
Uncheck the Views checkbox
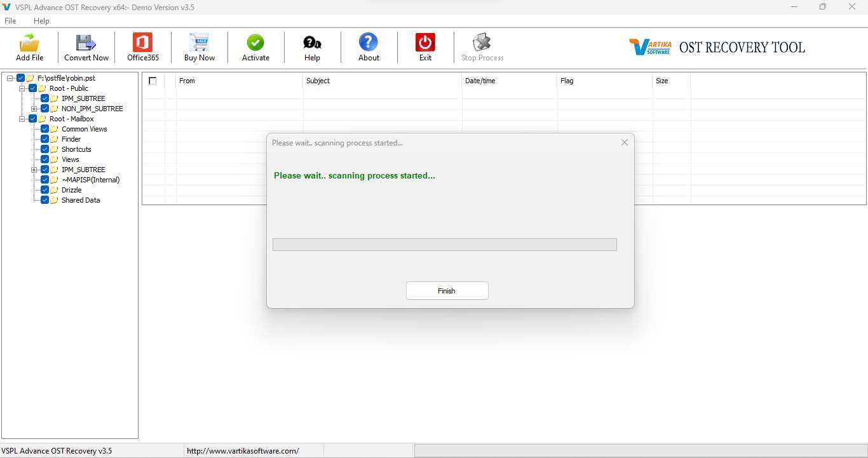(x=44, y=159)
